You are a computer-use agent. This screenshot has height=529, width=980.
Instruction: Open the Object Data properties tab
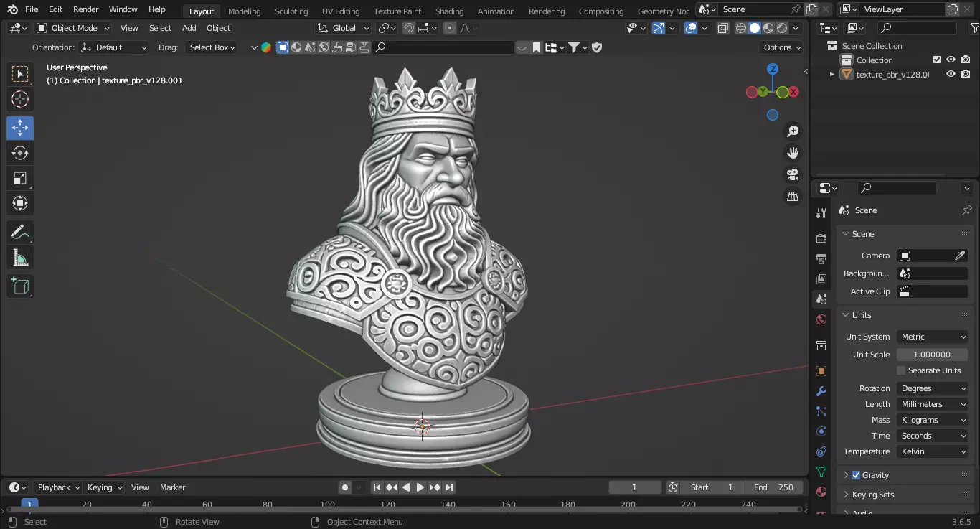[821, 472]
